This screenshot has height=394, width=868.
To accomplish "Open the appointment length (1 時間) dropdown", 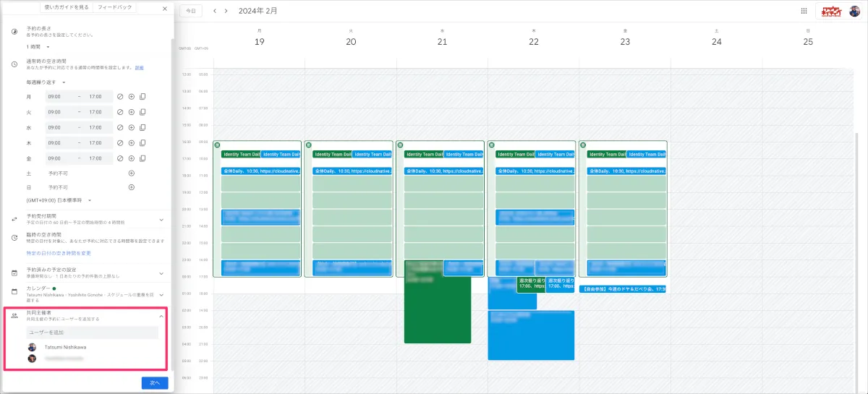I will click(x=38, y=47).
